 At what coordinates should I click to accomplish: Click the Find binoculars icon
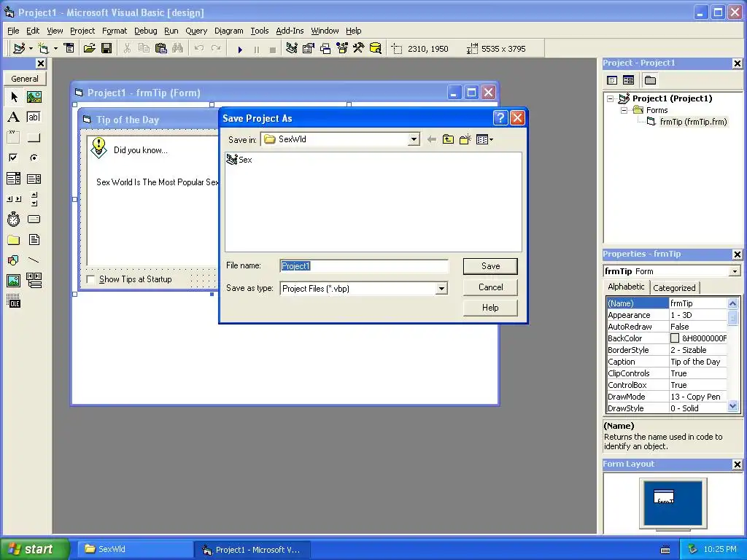178,49
